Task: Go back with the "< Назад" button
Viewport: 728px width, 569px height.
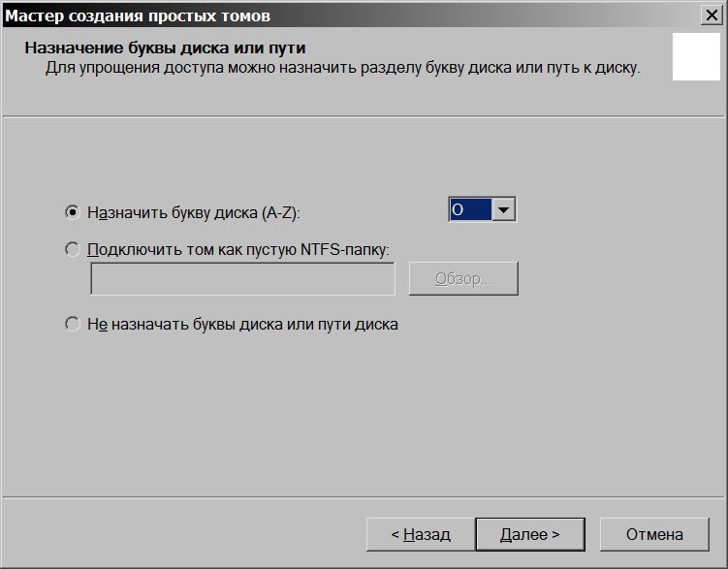Action: click(x=420, y=534)
